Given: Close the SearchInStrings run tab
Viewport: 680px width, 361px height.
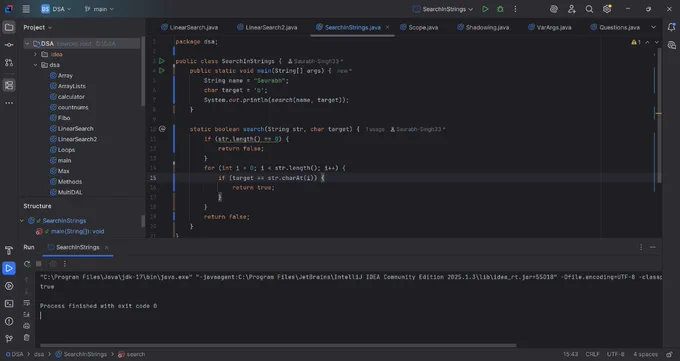Looking at the screenshot, I should click(106, 247).
